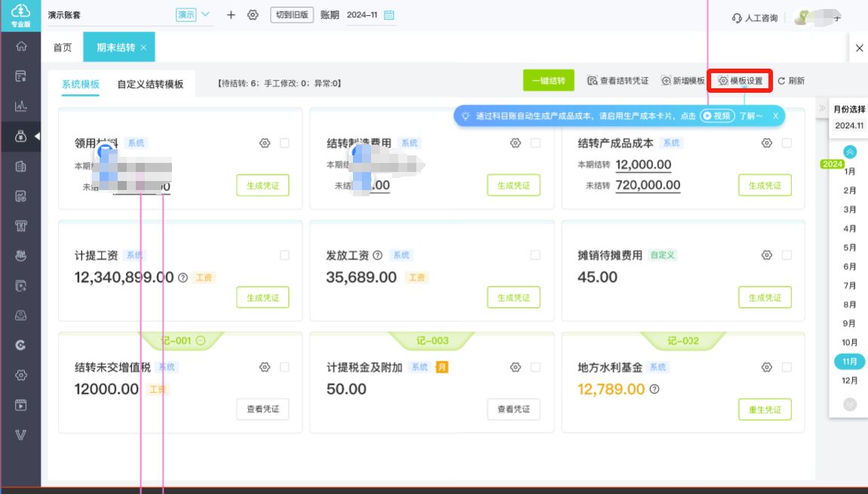Screen dimensions: 868x494
Task: Collapse month panel with double-chevron arrow
Action: click(x=821, y=109)
